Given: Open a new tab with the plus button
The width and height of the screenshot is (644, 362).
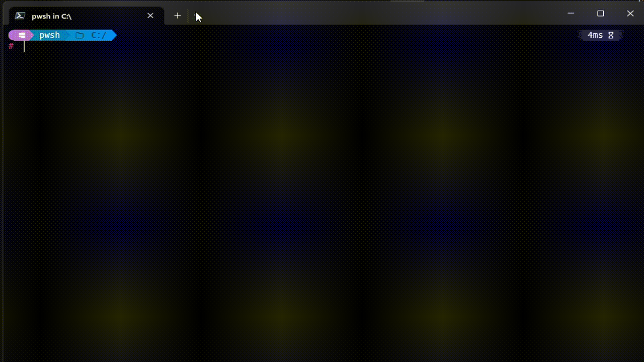Looking at the screenshot, I should click(178, 16).
